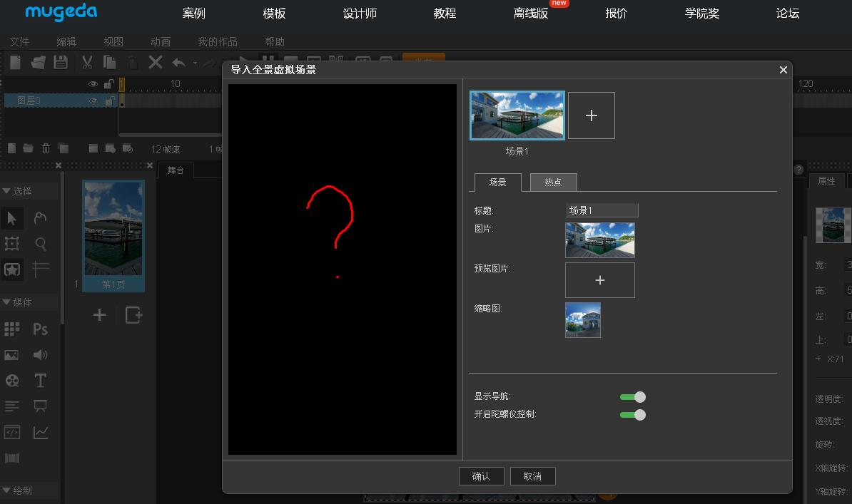The image size is (852, 504).
Task: Select the star Quick tool
Action: (12, 269)
